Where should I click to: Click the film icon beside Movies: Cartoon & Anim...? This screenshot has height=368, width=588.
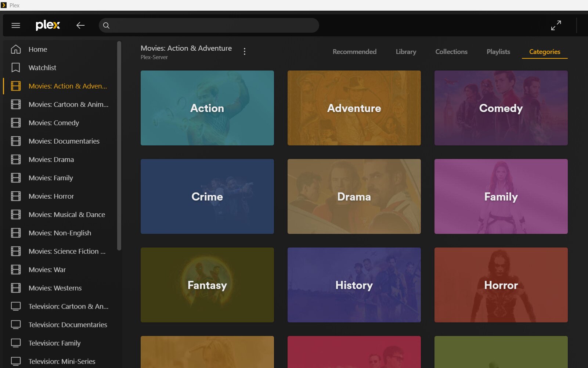[x=16, y=104]
